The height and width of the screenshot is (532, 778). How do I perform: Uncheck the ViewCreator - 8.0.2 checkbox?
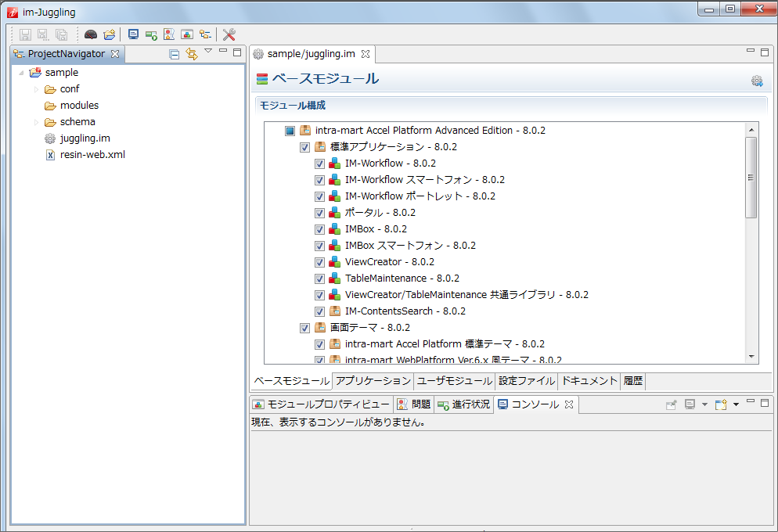[319, 262]
